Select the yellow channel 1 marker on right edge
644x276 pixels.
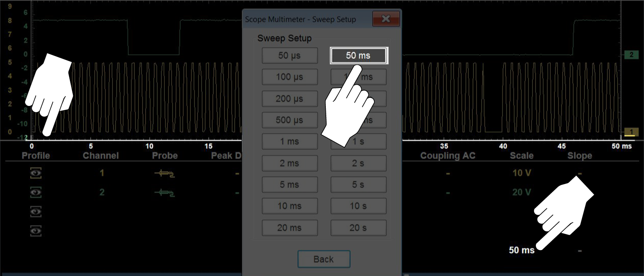click(x=631, y=132)
